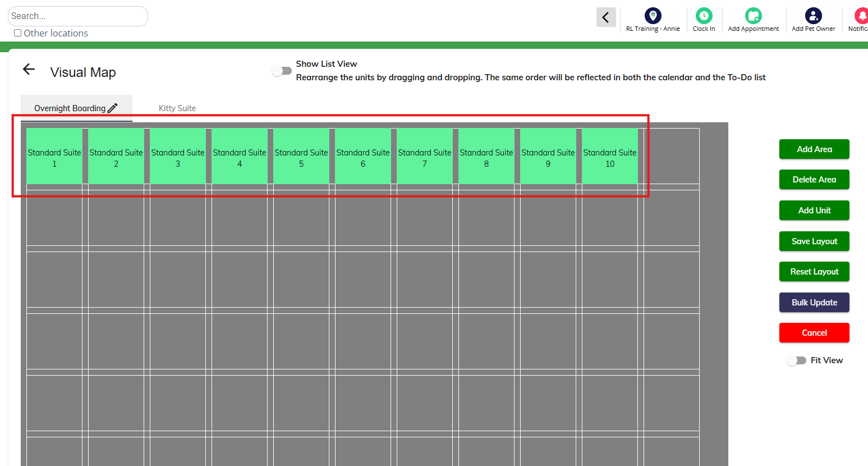
Task: Select the Overnight Boarding tab
Action: (76, 108)
